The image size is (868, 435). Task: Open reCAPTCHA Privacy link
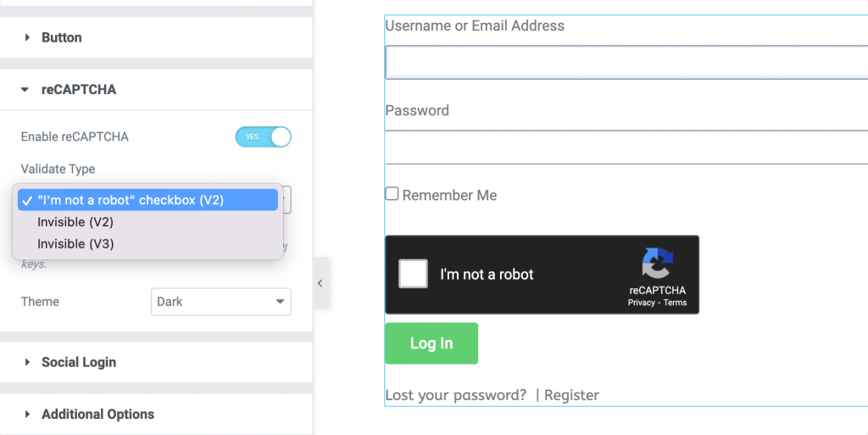641,303
